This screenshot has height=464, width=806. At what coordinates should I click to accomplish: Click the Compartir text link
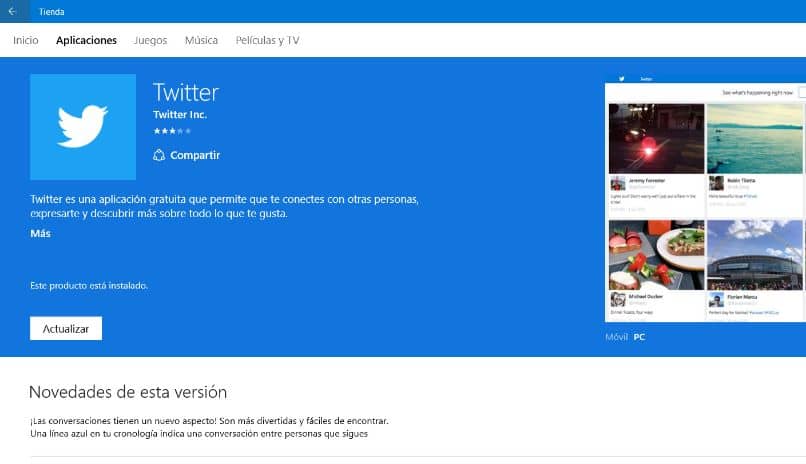coord(195,155)
